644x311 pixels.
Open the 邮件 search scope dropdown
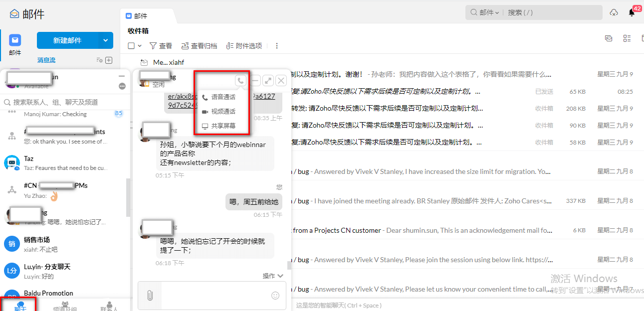click(x=489, y=12)
